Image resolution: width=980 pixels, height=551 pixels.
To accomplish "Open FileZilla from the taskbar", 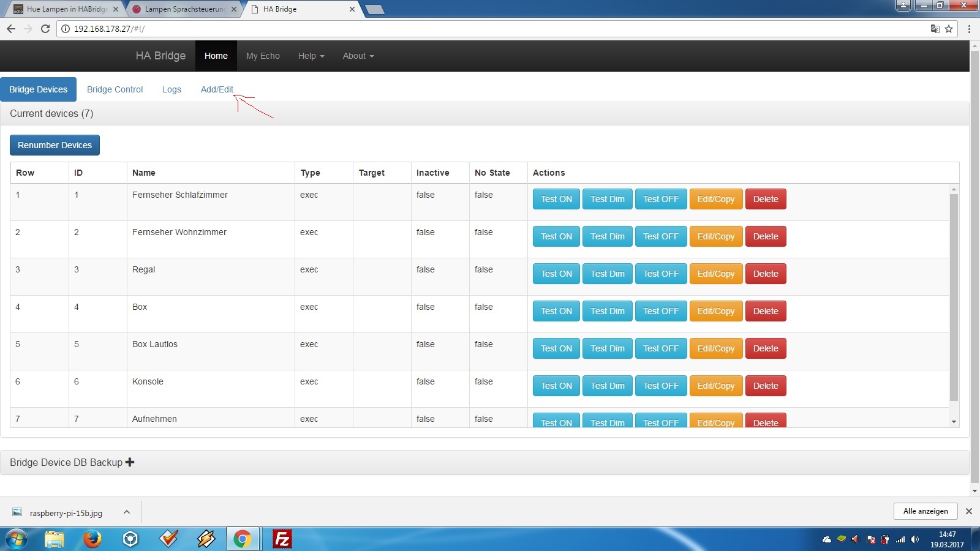I will click(282, 539).
